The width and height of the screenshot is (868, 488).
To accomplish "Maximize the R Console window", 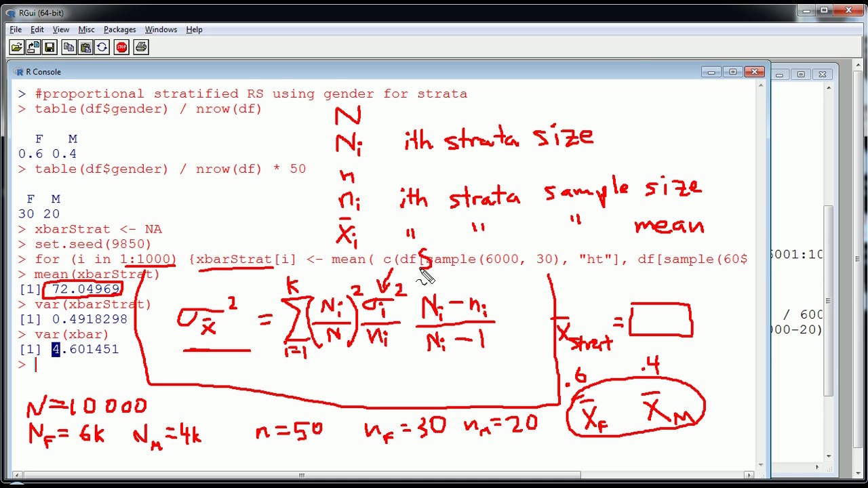I will (732, 72).
